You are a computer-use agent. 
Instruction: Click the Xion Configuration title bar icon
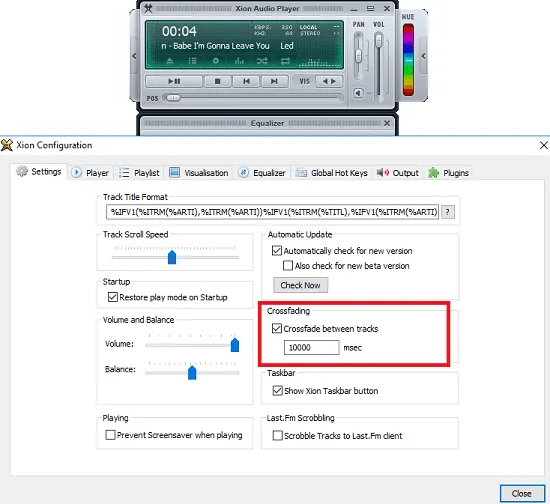point(7,145)
